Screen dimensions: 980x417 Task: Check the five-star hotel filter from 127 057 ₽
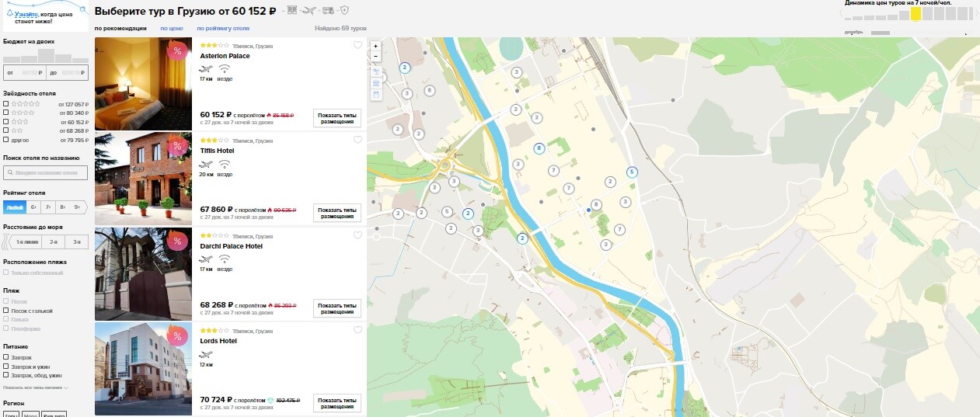coord(6,103)
